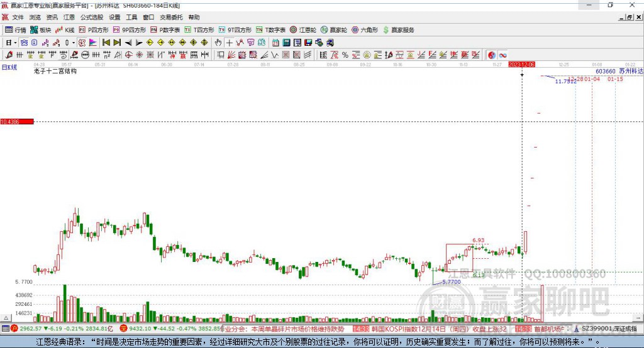Click the stock name 苏州科达
Image resolution: width=644 pixels, height=348 pixels.
631,71
